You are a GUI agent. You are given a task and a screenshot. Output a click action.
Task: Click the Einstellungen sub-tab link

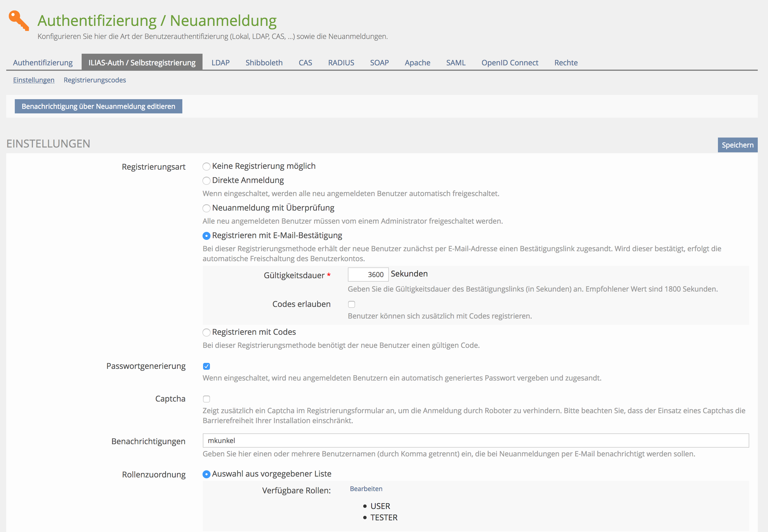[x=34, y=80]
